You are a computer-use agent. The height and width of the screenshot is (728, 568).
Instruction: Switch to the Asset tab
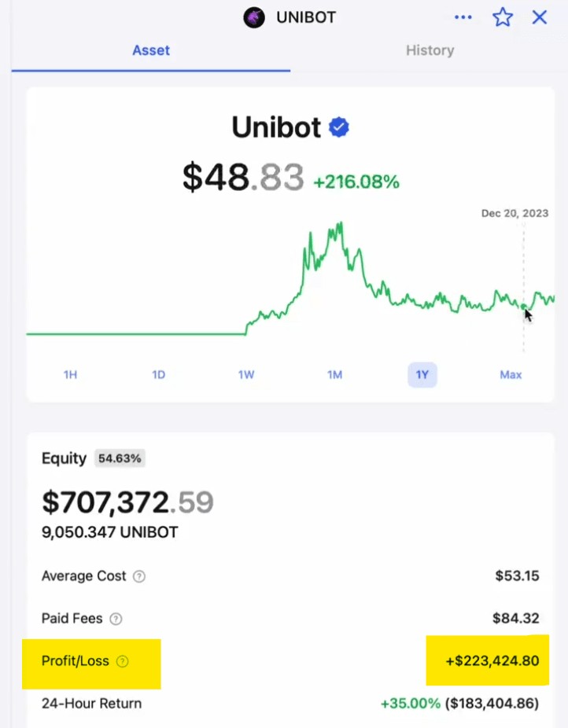[x=151, y=50]
